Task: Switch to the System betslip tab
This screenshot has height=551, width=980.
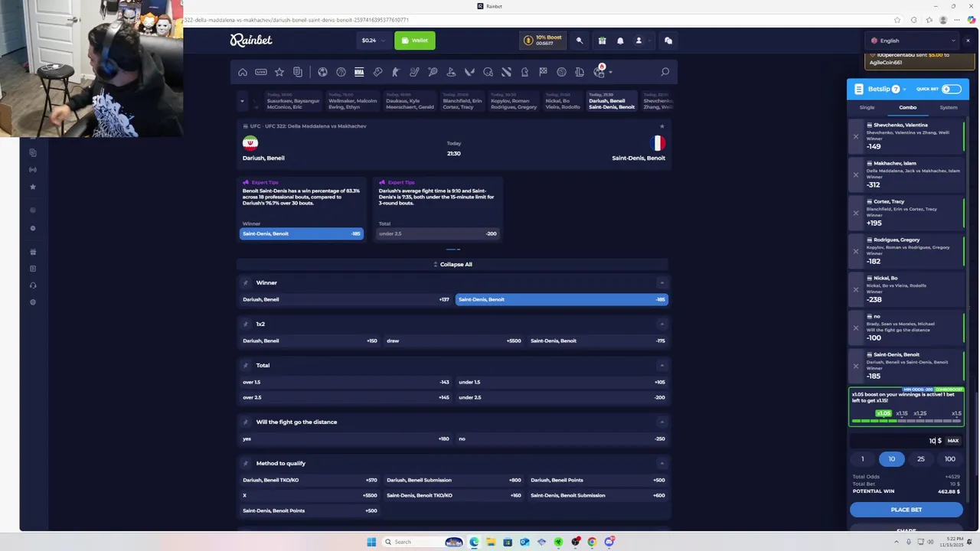Action: [949, 107]
